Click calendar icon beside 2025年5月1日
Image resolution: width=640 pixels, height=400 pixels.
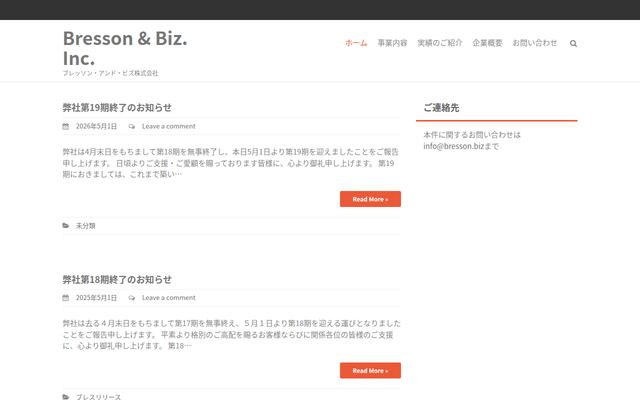click(x=66, y=298)
